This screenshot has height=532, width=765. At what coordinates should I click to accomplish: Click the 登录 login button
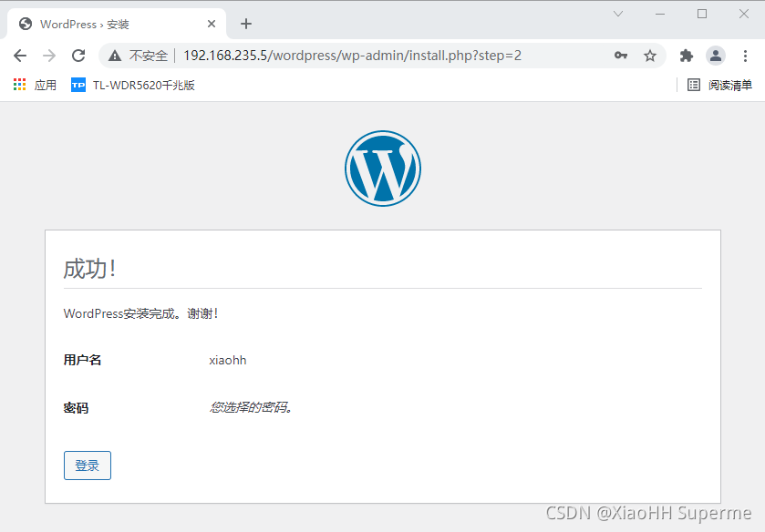(88, 465)
